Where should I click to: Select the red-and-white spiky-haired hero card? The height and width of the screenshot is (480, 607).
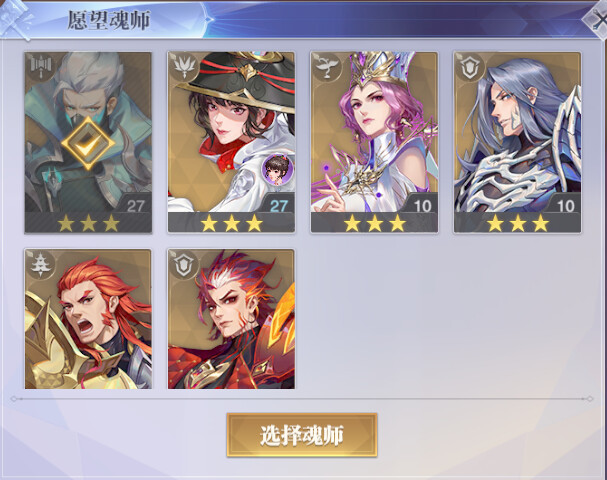pos(231,319)
